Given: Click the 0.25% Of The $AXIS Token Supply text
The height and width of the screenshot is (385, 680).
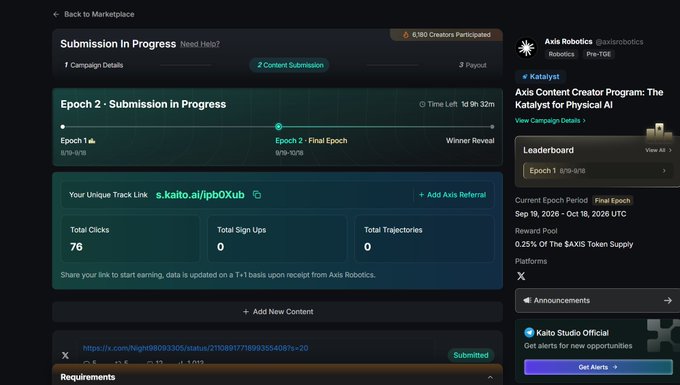Looking at the screenshot, I should pyautogui.click(x=574, y=244).
